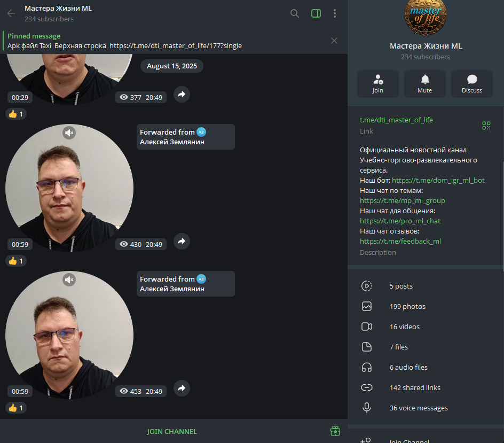Show QR code for channel link

click(x=486, y=126)
